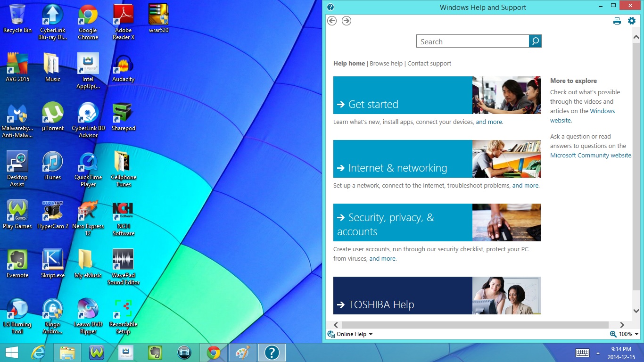Image resolution: width=644 pixels, height=362 pixels.
Task: Go forward in Windows Help
Action: [347, 21]
